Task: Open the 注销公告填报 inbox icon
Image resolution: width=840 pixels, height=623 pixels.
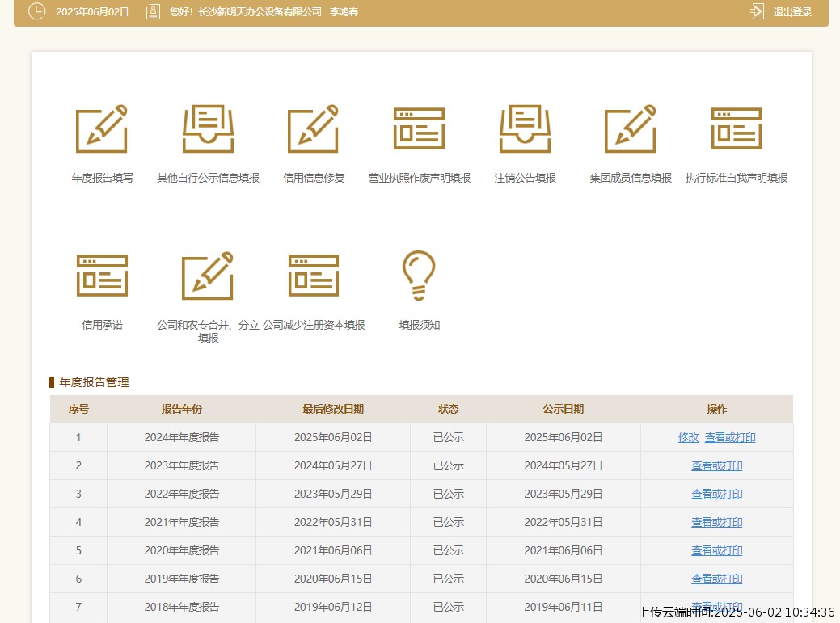Action: (525, 128)
